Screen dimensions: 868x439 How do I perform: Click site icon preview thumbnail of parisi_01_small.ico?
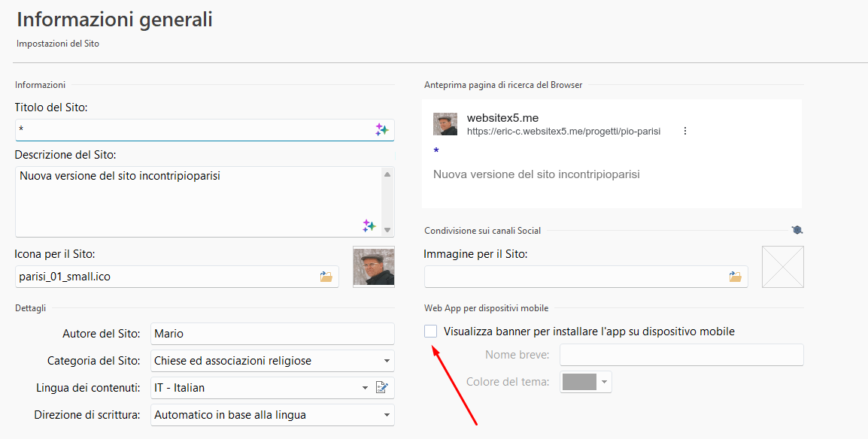point(374,267)
